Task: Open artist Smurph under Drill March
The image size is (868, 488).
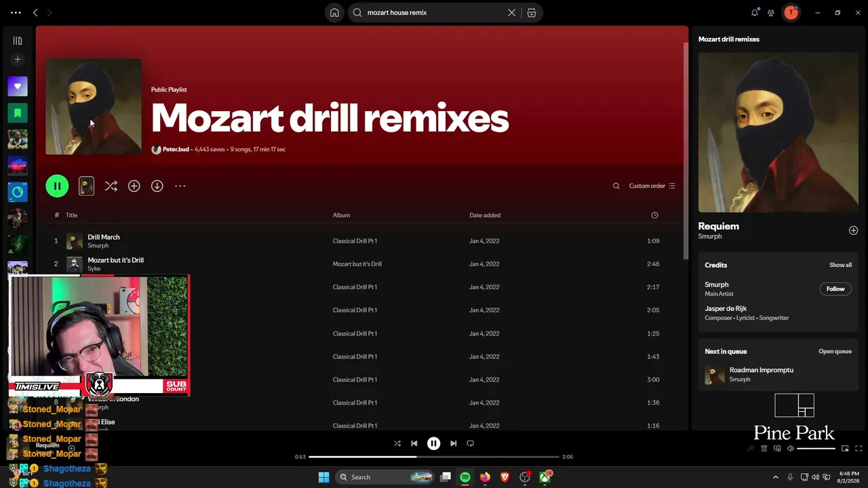Action: coord(98,245)
